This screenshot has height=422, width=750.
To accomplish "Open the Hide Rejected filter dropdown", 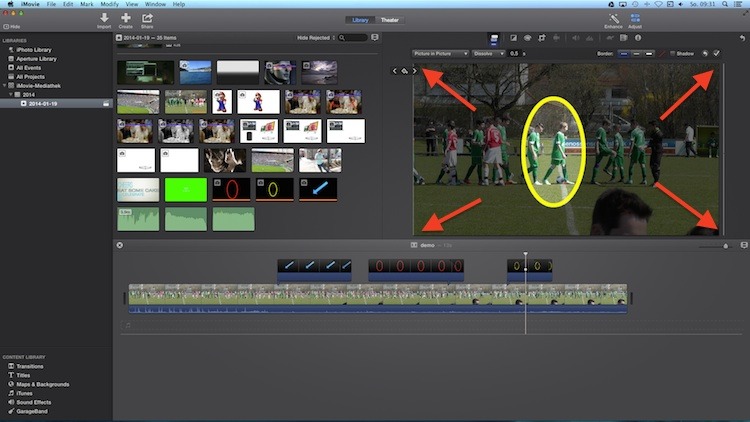I will coord(316,37).
